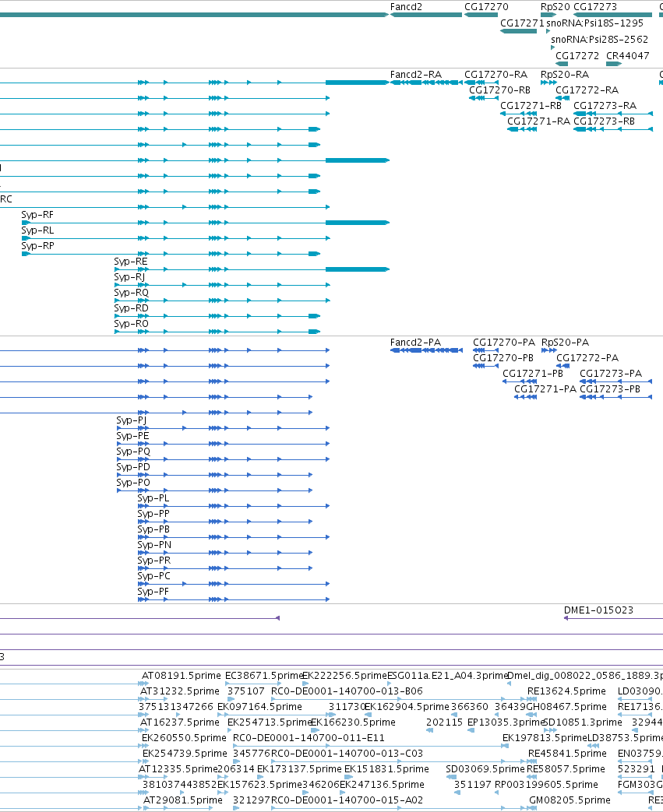
Task: Click the Syp-RD transcript label
Action: coord(131,308)
